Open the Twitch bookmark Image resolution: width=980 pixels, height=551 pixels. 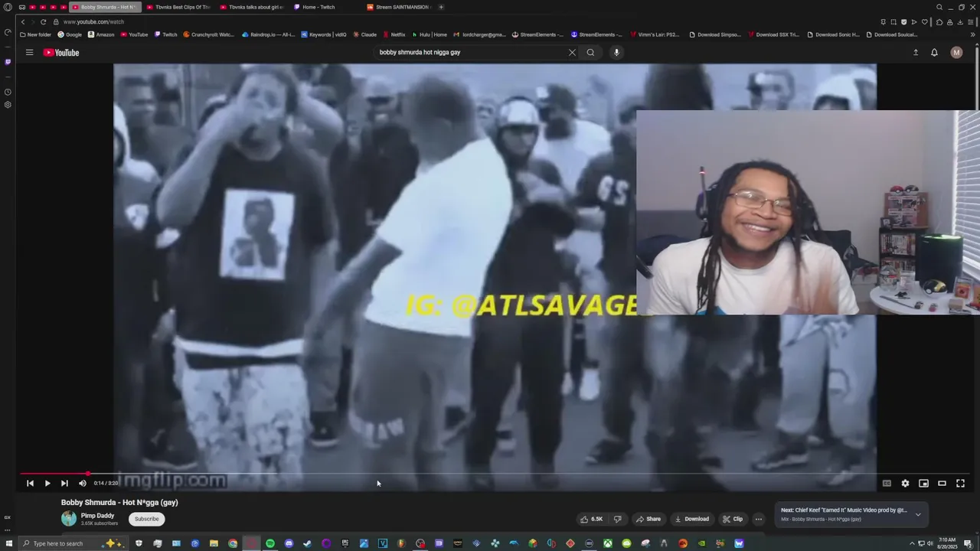pos(165,34)
